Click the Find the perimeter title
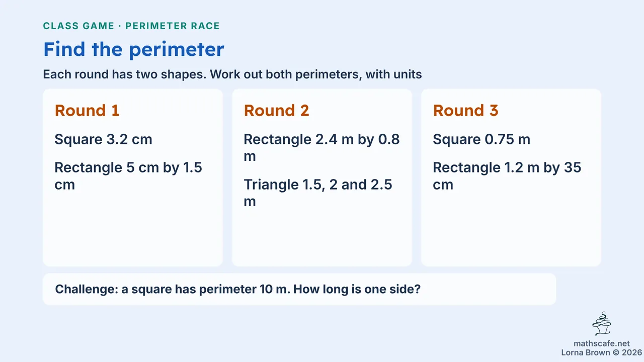Image resolution: width=644 pixels, height=362 pixels. [134, 49]
